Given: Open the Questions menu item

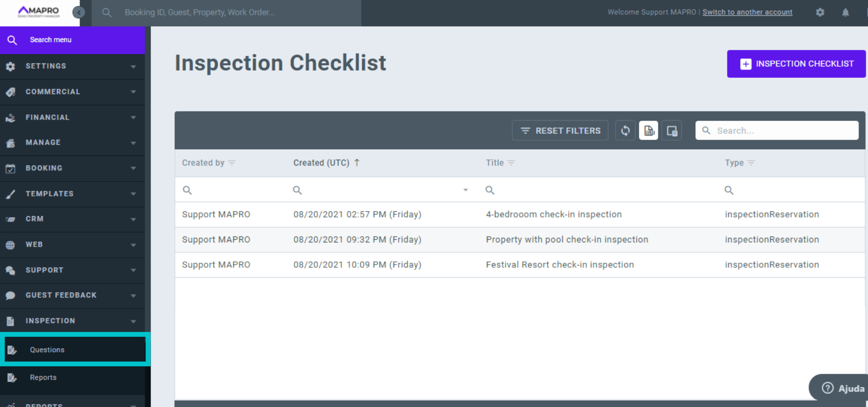Looking at the screenshot, I should (x=47, y=350).
